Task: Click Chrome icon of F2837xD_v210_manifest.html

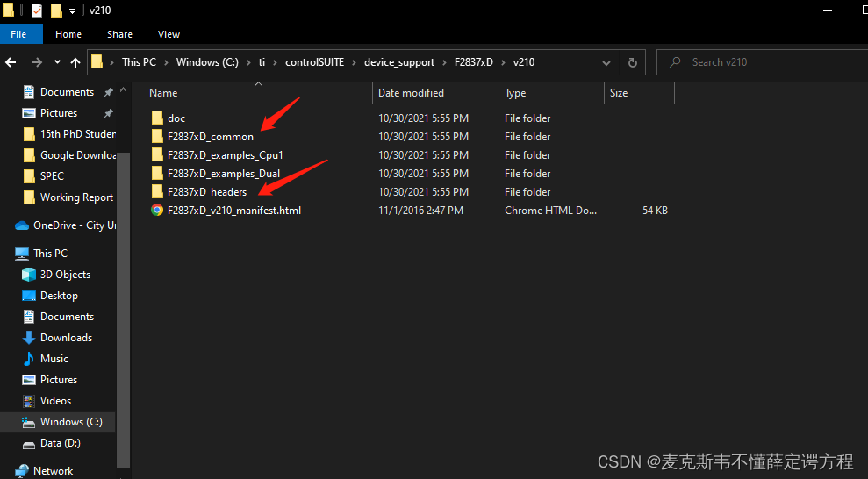Action: coord(157,211)
